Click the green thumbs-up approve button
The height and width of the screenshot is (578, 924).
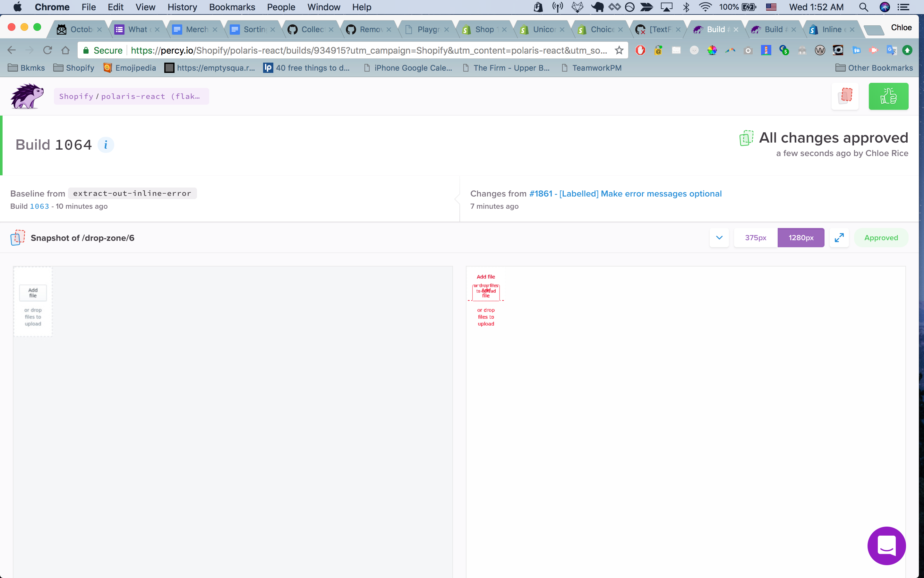tap(888, 96)
